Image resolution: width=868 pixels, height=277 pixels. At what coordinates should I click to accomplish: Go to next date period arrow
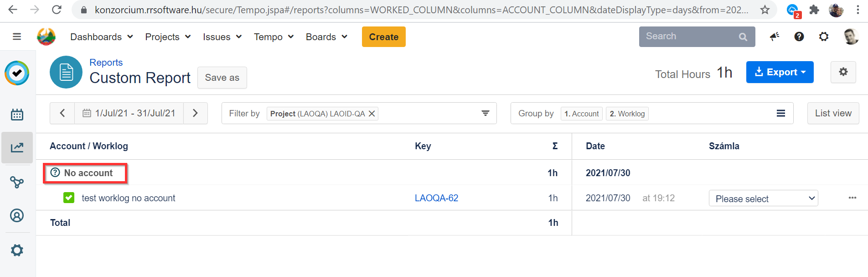coord(195,113)
